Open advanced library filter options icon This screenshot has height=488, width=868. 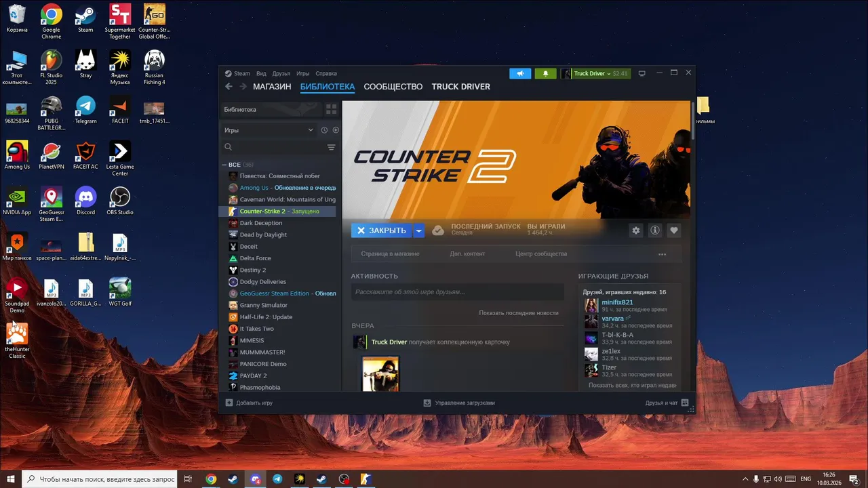pos(331,147)
